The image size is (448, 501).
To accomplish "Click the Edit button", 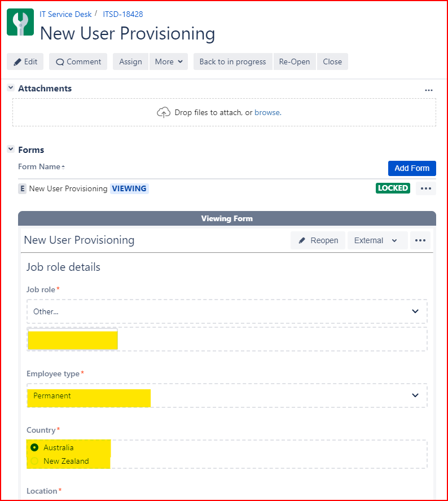I will (x=25, y=61).
